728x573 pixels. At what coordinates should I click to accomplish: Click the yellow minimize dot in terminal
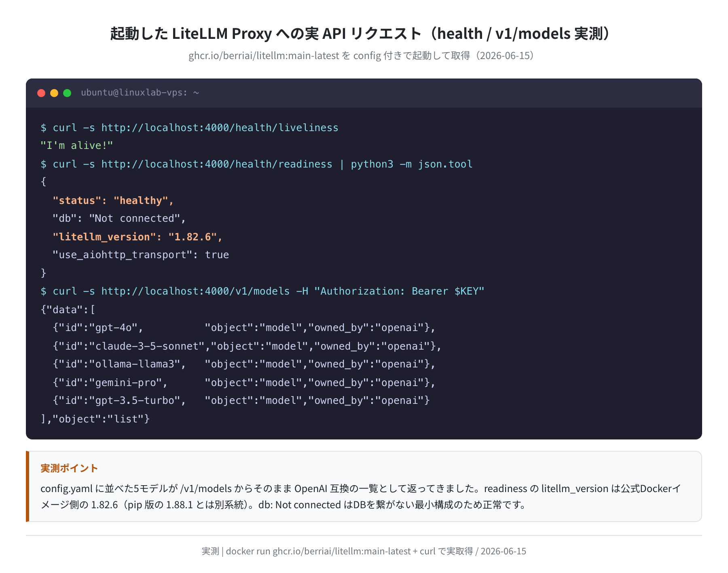click(x=54, y=93)
